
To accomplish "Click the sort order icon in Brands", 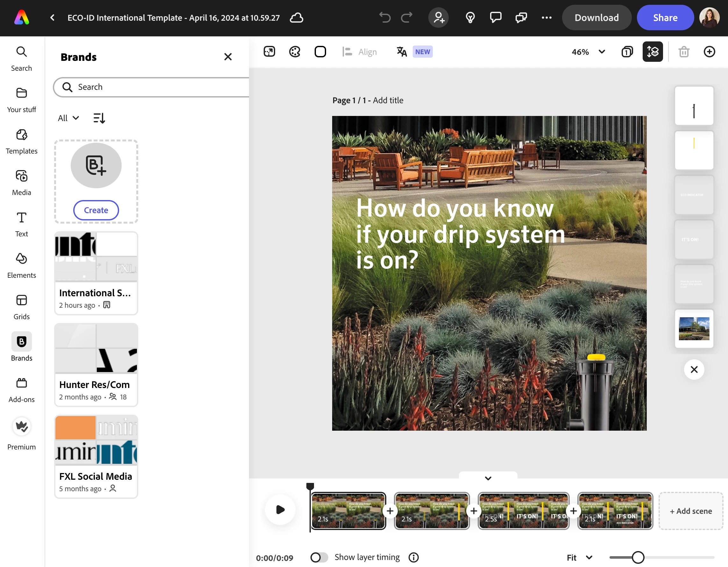I will (99, 118).
